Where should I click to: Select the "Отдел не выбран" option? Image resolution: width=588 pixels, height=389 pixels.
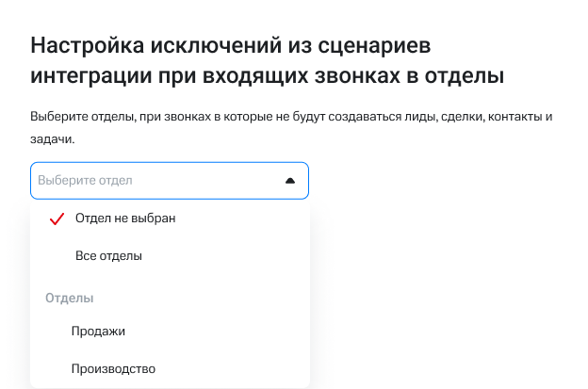click(x=125, y=219)
